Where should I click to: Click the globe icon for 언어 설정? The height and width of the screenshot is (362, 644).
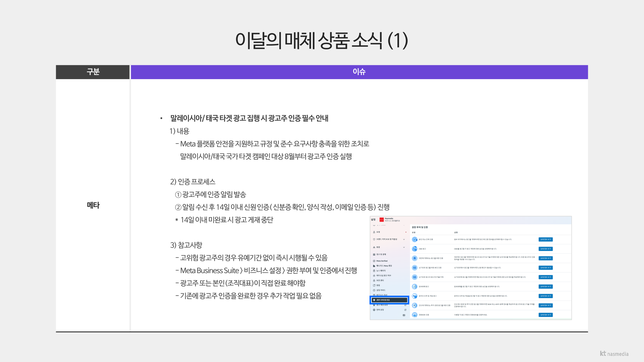(x=374, y=310)
